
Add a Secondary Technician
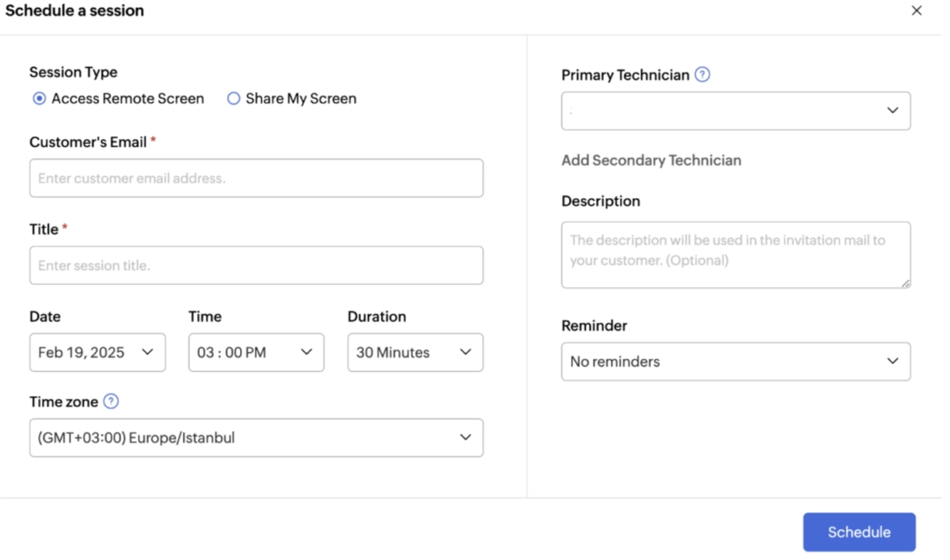[x=652, y=160]
